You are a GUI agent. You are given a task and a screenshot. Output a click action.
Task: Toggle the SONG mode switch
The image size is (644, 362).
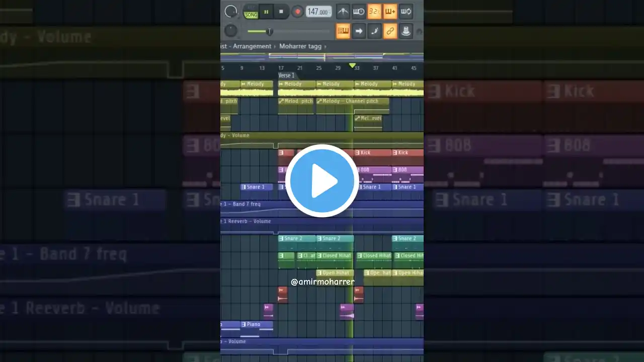click(251, 12)
